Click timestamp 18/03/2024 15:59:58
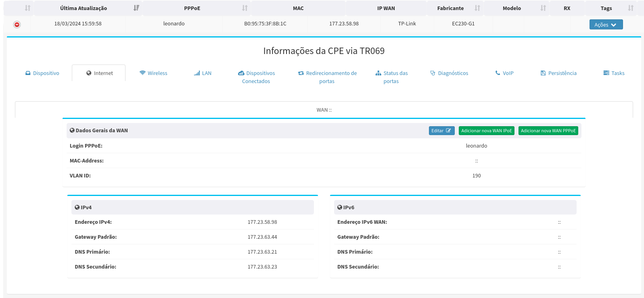Image resolution: width=644 pixels, height=298 pixels. [x=78, y=23]
